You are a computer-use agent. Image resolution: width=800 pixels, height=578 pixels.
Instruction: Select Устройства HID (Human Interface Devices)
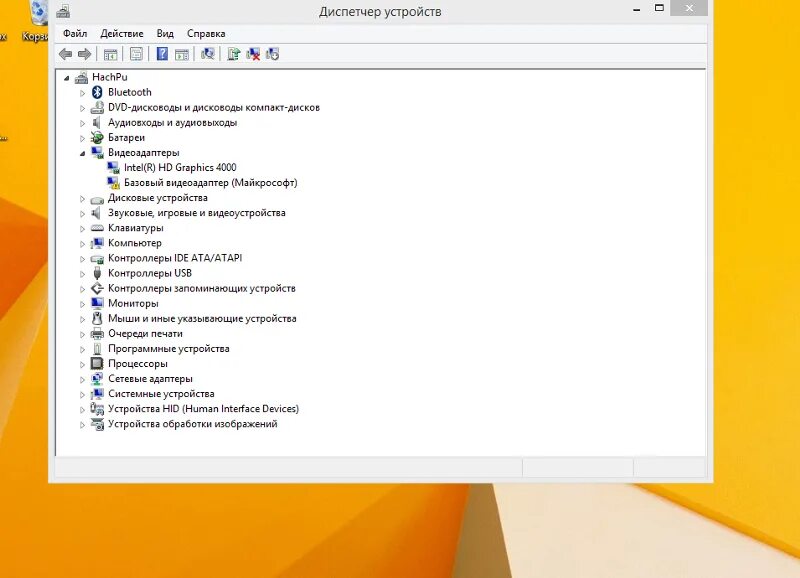click(x=204, y=409)
